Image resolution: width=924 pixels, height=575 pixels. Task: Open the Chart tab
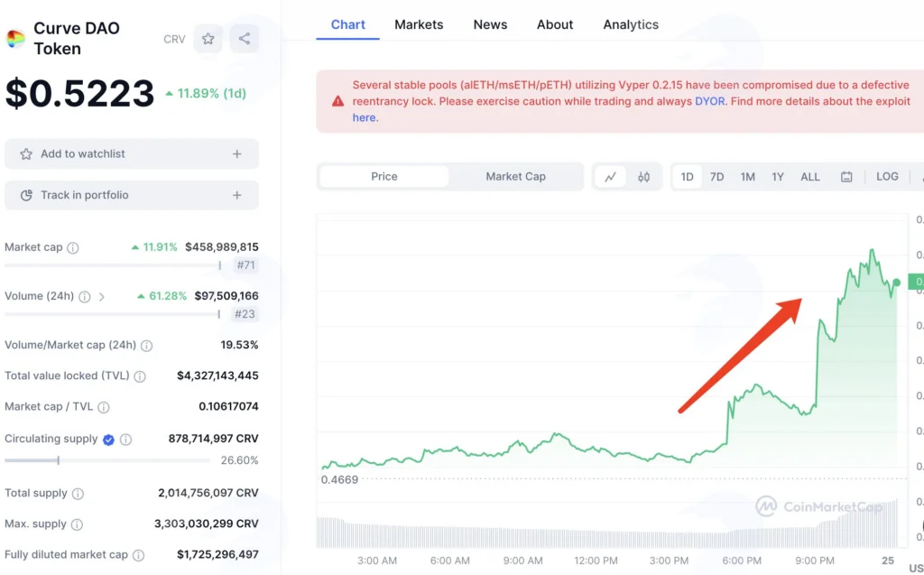tap(347, 24)
